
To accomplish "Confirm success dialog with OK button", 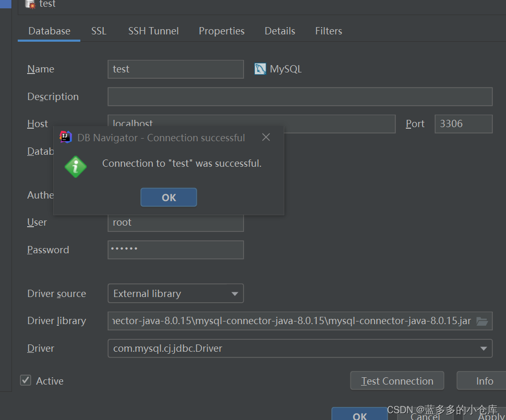I will point(169,197).
